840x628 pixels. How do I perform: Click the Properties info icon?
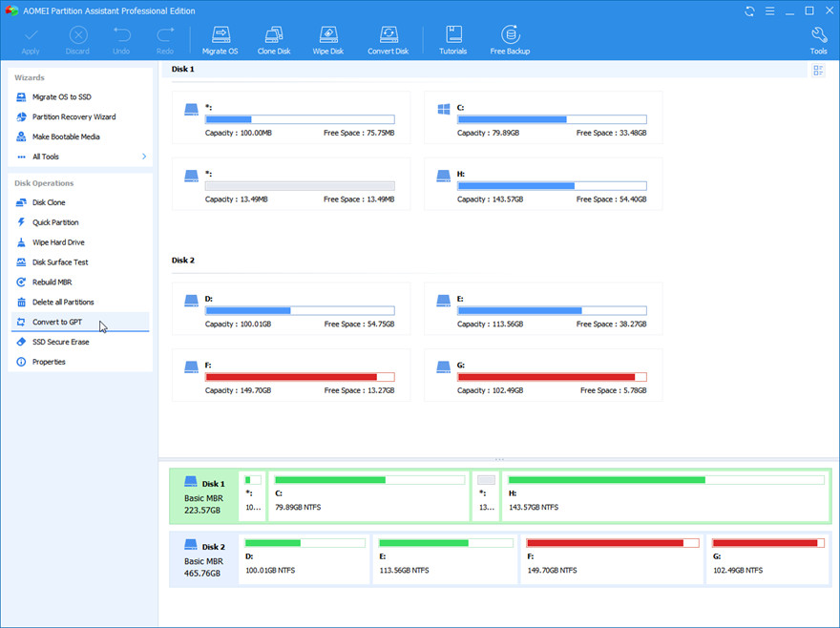(x=21, y=362)
